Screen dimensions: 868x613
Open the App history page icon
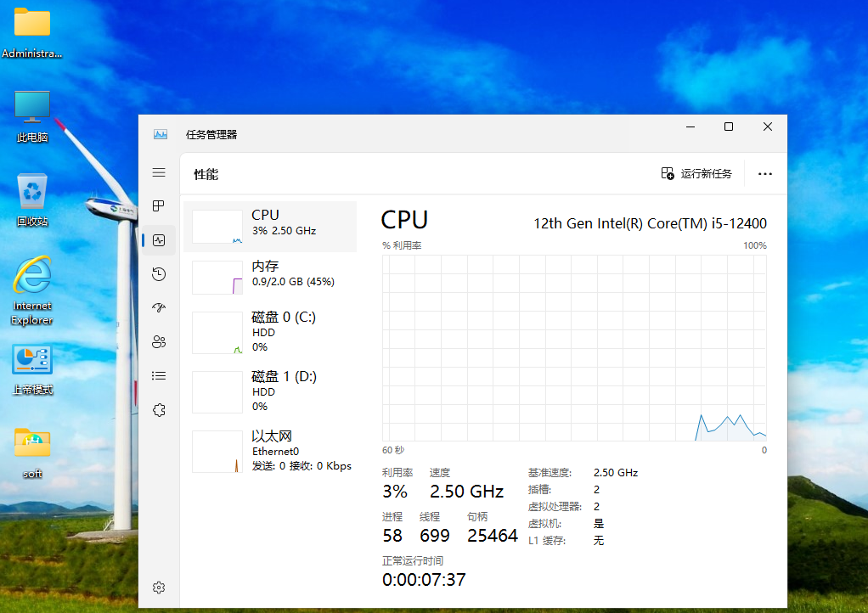click(x=159, y=274)
